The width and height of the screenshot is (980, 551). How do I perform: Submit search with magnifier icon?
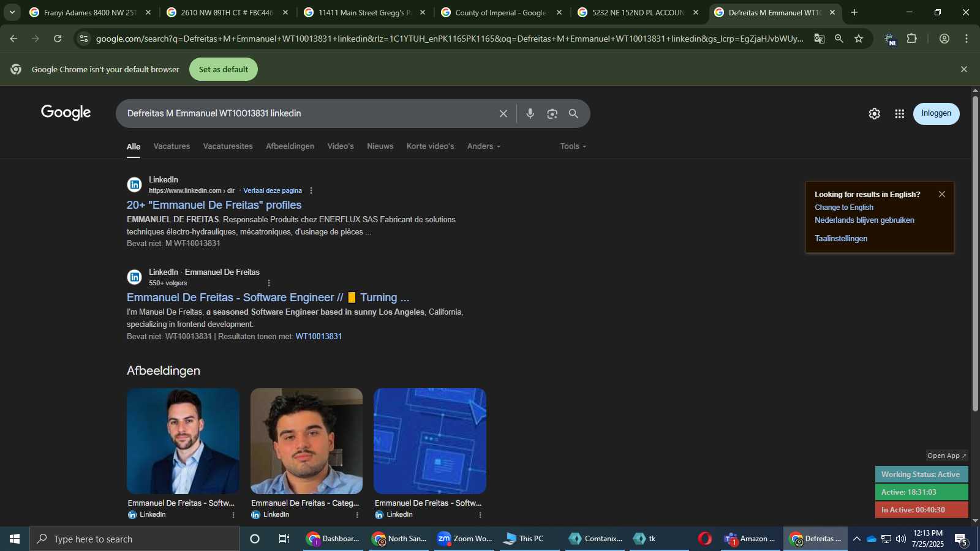[573, 114]
